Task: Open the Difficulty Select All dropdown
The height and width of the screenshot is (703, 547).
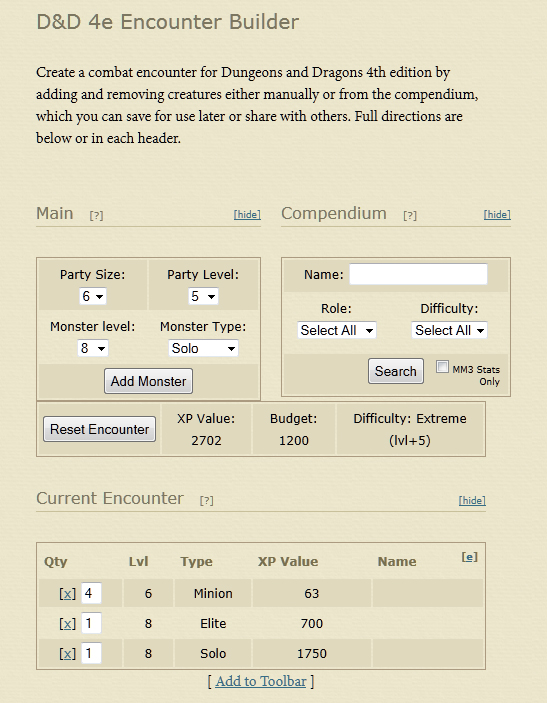Action: click(x=449, y=330)
